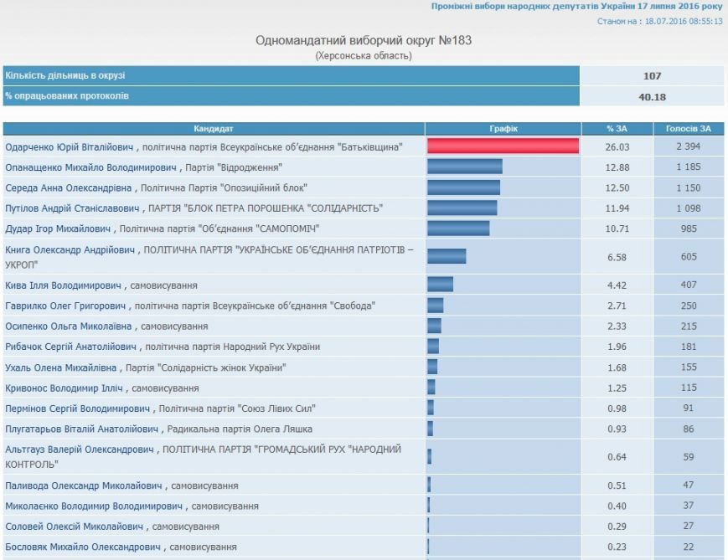
Task: Open candidate Кива Ілля Володимирович
Action: click(63, 285)
